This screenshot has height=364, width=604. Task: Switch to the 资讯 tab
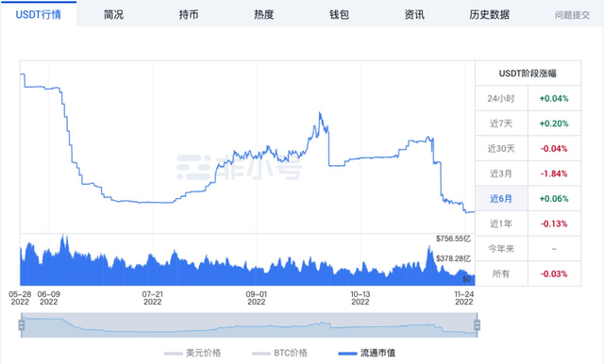[x=414, y=15]
